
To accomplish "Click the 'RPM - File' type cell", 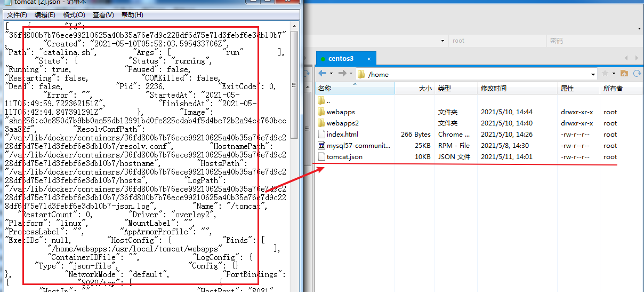I will 454,146.
